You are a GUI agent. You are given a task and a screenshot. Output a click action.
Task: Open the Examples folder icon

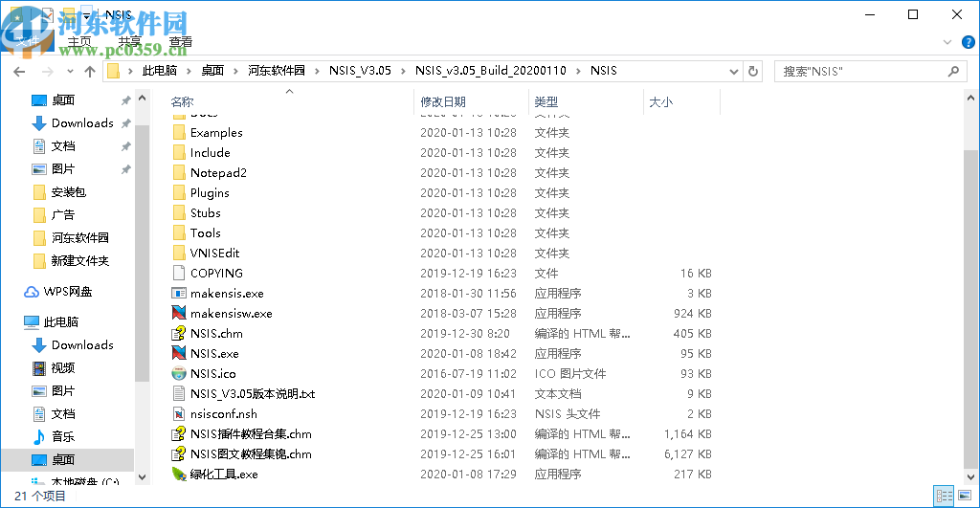(179, 132)
